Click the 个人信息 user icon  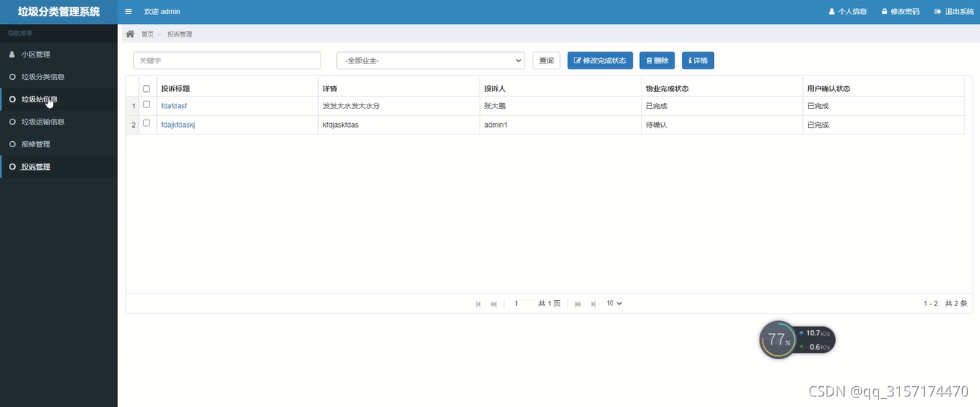tap(831, 12)
